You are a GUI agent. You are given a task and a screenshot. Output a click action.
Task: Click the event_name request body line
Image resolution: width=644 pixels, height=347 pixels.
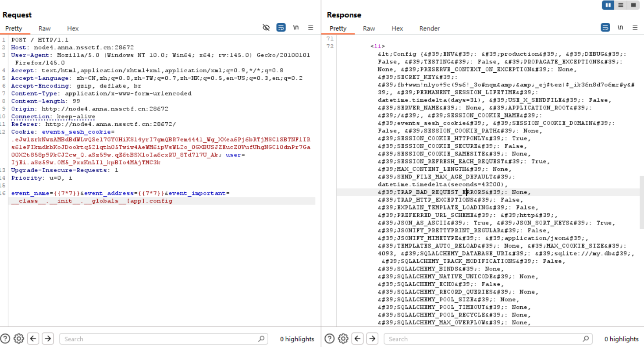click(121, 193)
